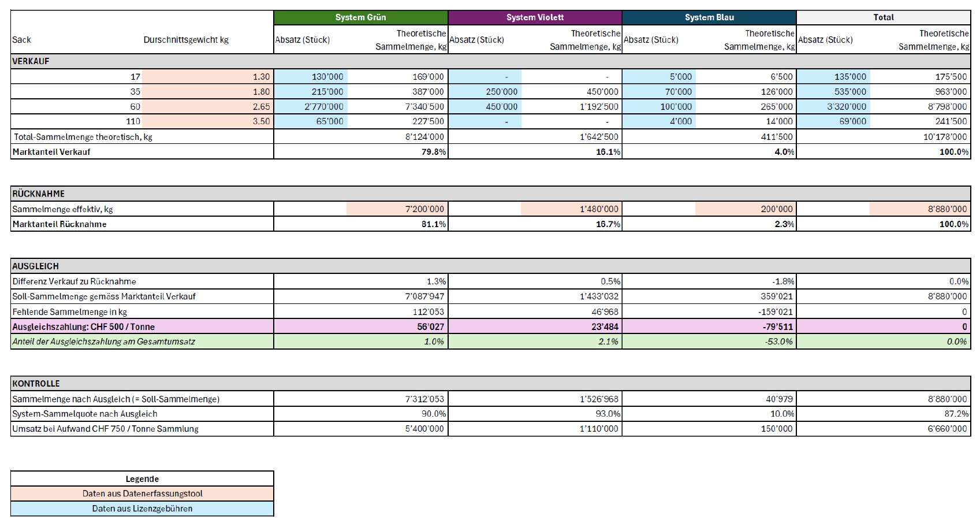Select the Sack size 110 cell
980x523 pixels.
click(x=77, y=121)
